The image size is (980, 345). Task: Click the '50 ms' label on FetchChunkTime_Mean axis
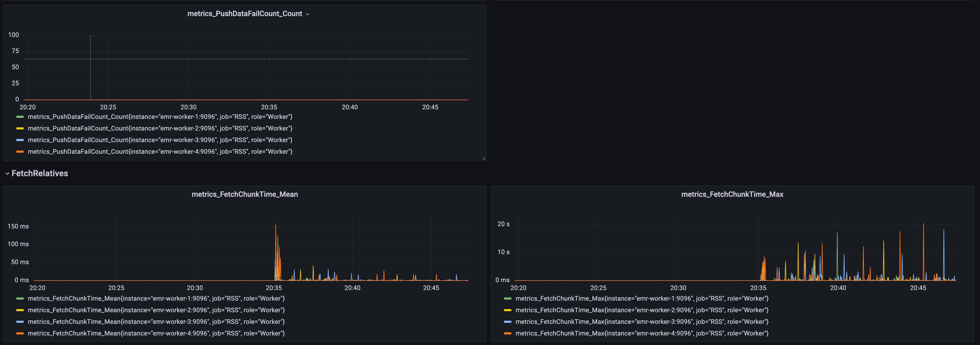(x=20, y=262)
